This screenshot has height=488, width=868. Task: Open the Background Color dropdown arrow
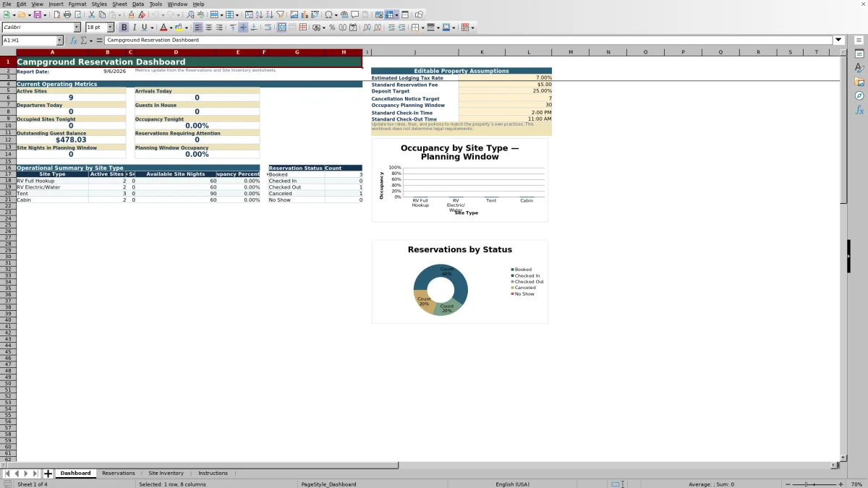pyautogui.click(x=186, y=27)
